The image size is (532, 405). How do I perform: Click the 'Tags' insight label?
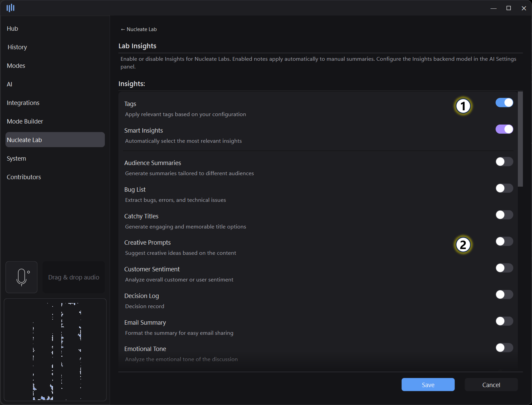point(130,104)
